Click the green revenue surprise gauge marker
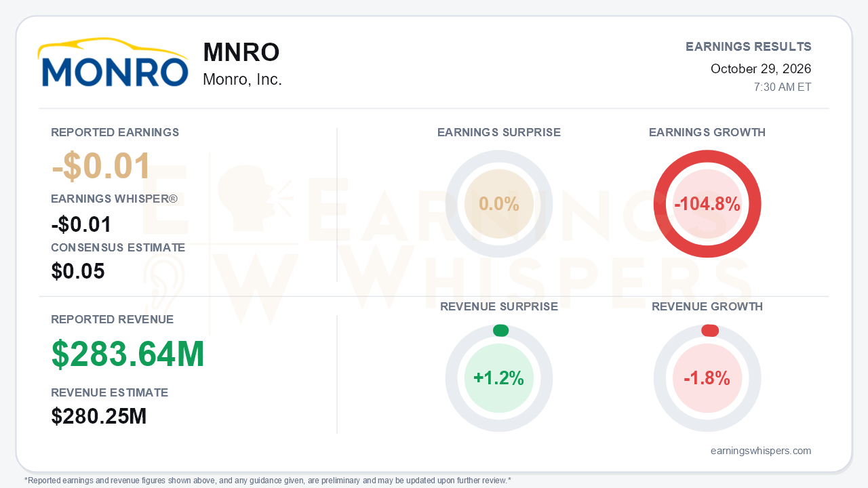 [x=500, y=330]
